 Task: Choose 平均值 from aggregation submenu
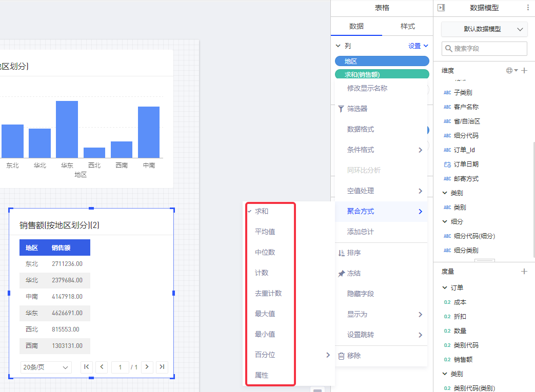(x=265, y=232)
